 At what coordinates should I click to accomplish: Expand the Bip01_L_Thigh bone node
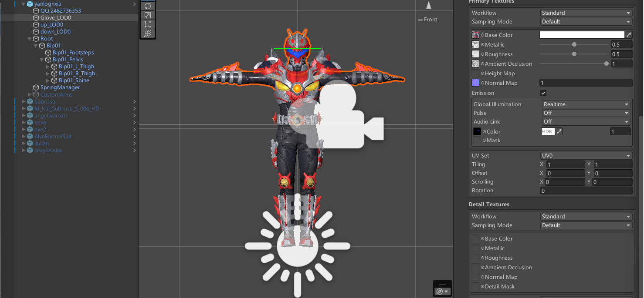click(48, 67)
